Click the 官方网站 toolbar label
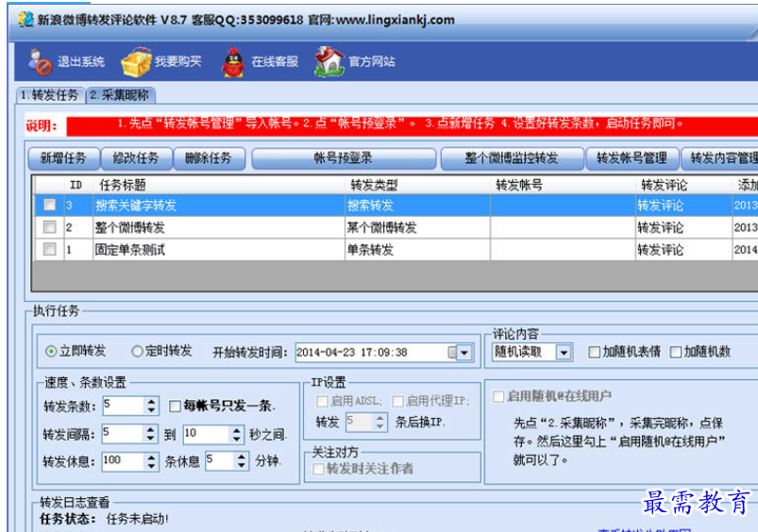This screenshot has height=532, width=758. [372, 61]
